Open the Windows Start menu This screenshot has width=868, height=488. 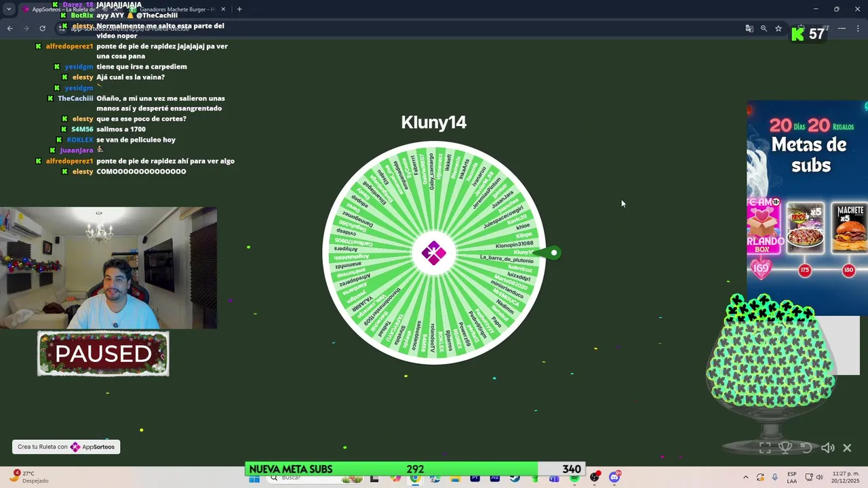(x=254, y=478)
